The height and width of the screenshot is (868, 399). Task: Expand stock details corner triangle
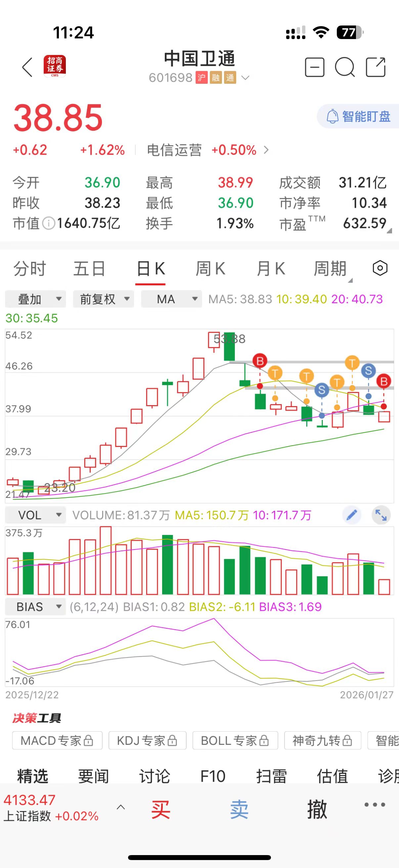tap(389, 231)
